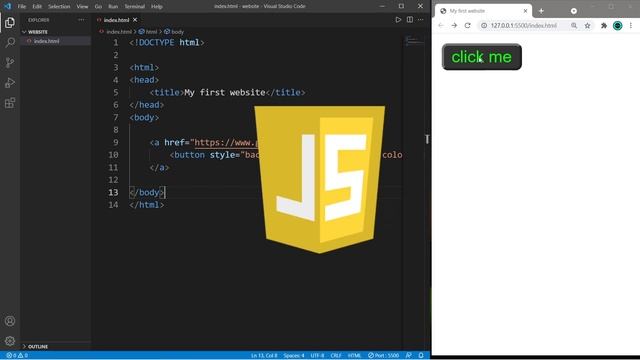This screenshot has height=360, width=640.
Task: Open notifications bell in status bar
Action: [x=421, y=355]
